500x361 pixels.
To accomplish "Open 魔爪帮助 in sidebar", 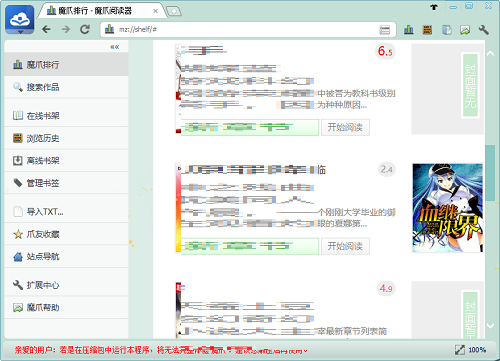I will click(x=66, y=307).
